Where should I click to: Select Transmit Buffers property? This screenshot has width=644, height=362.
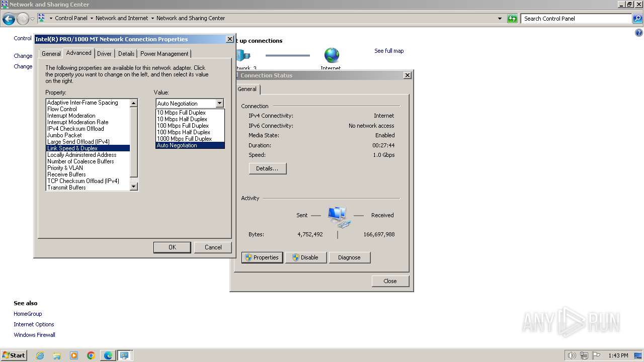pyautogui.click(x=88, y=188)
